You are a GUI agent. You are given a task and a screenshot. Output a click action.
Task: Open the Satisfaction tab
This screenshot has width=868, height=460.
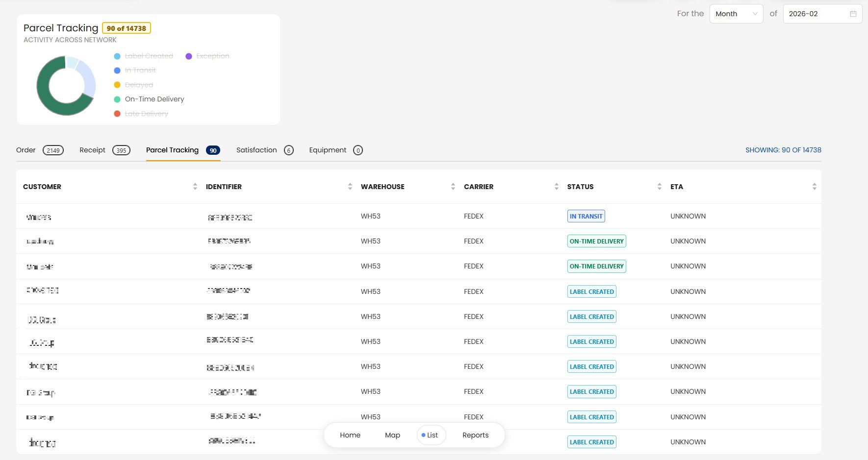[265, 150]
